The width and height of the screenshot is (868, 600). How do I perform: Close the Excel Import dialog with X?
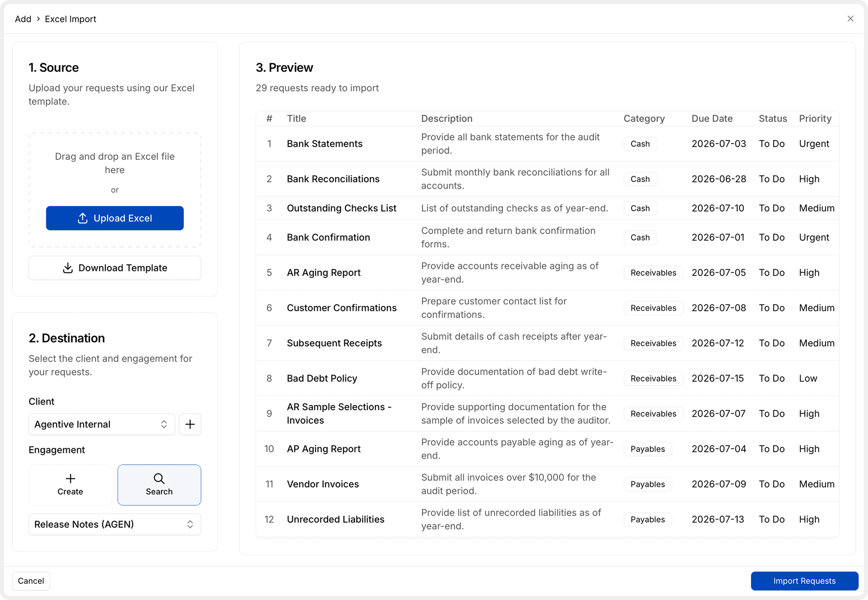point(850,19)
